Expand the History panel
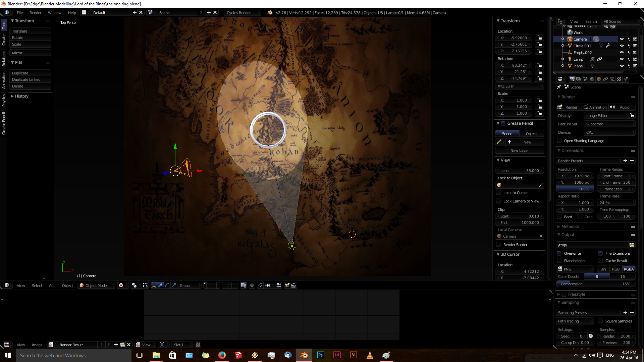This screenshot has height=362, width=644. click(x=21, y=96)
